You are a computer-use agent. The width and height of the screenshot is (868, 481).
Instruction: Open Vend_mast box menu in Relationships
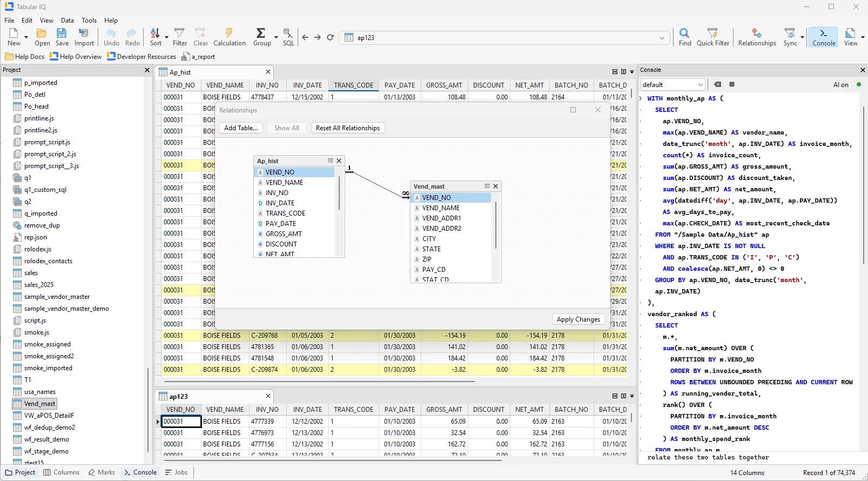(487, 186)
